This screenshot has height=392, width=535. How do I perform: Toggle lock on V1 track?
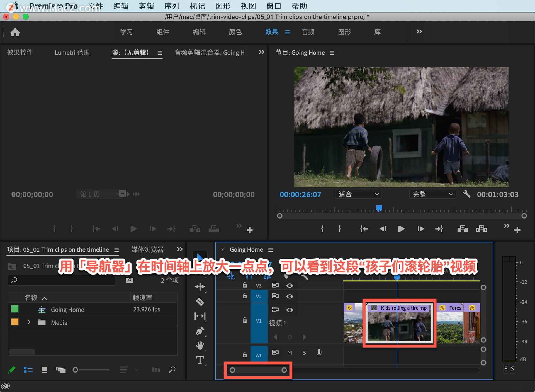point(245,320)
